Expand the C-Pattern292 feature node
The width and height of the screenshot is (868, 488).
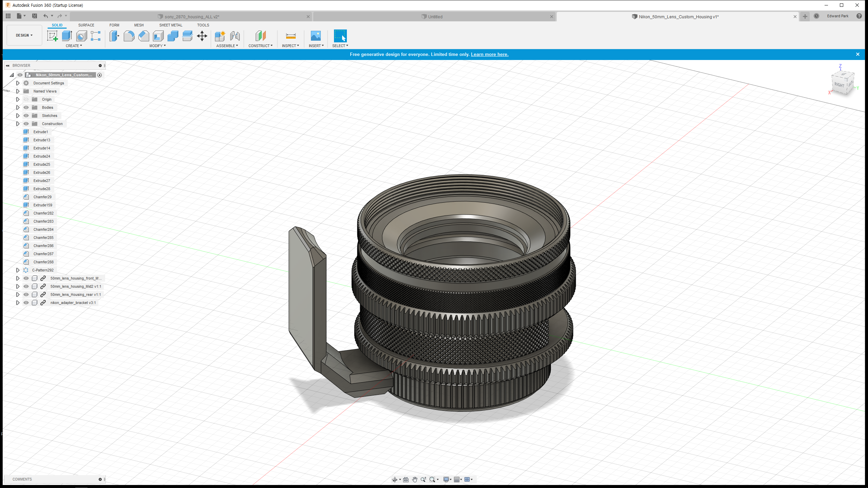18,270
